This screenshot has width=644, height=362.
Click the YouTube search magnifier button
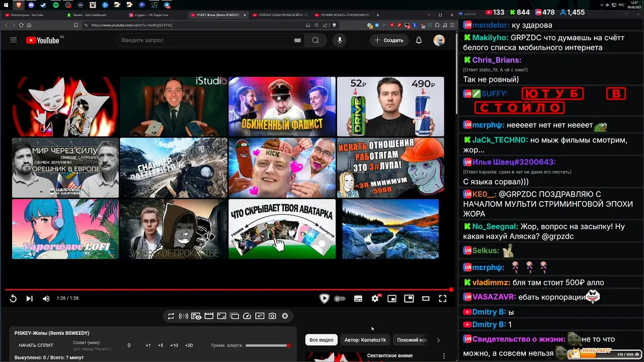coord(315,40)
